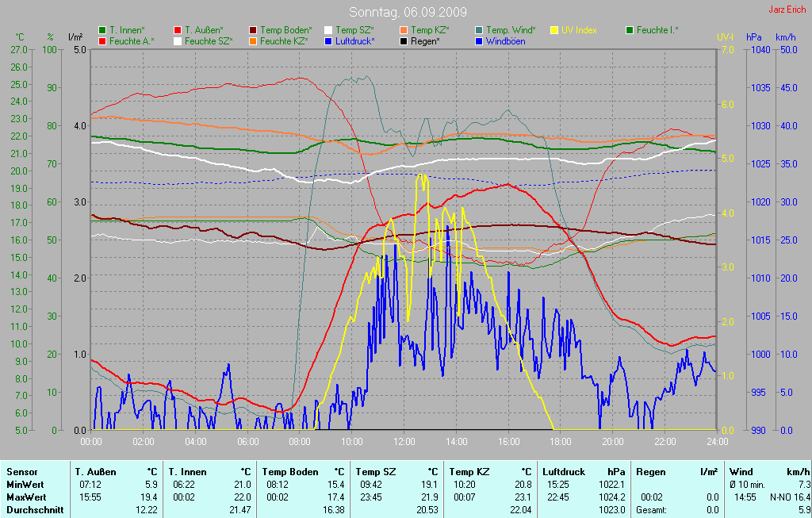Click the Temp SZ average value 20.53
The width and height of the screenshot is (812, 518).
[427, 510]
